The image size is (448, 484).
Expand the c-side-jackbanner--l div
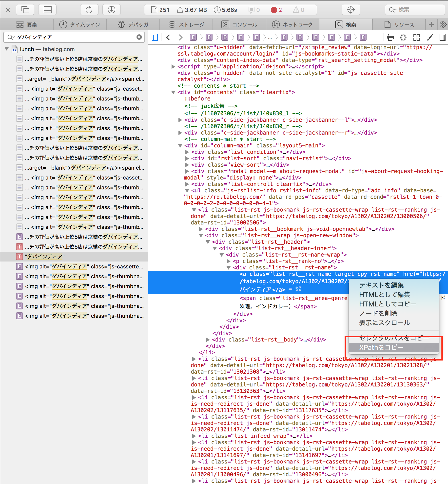pos(180,120)
